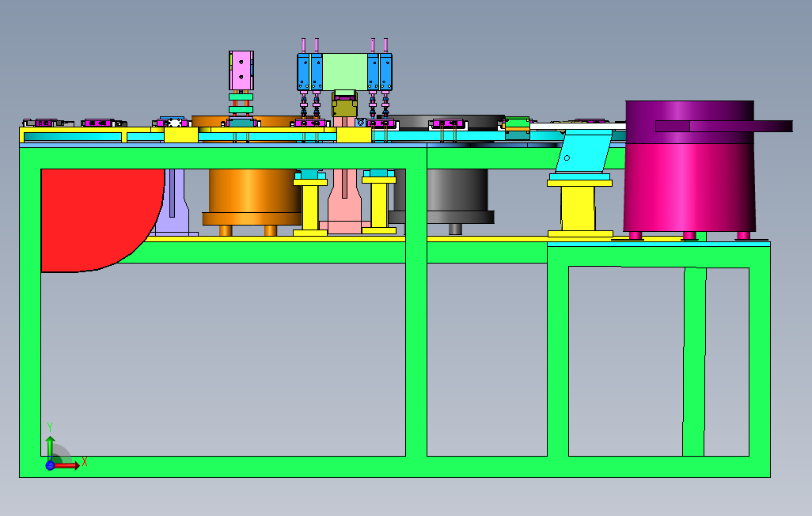
Task: Click the red X axis arrow of triad
Action: click(67, 466)
